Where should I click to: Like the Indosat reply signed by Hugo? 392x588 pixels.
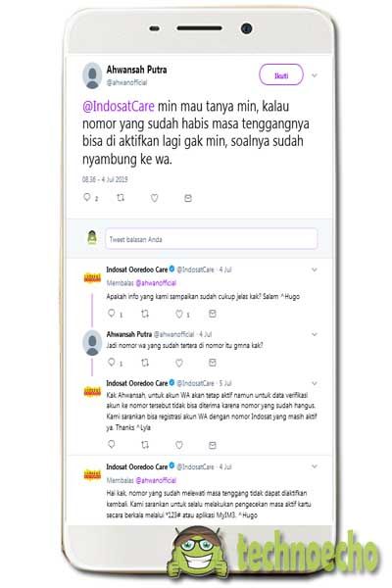179,314
